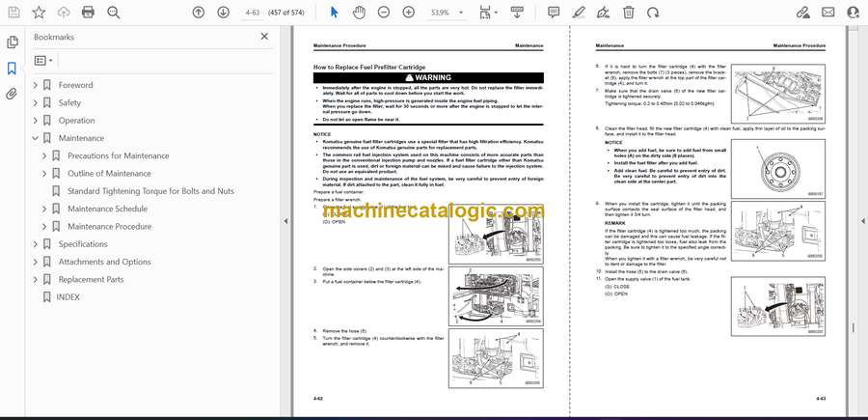868x420 pixels.
Task: Expand the Foreword bookmark
Action: point(36,85)
